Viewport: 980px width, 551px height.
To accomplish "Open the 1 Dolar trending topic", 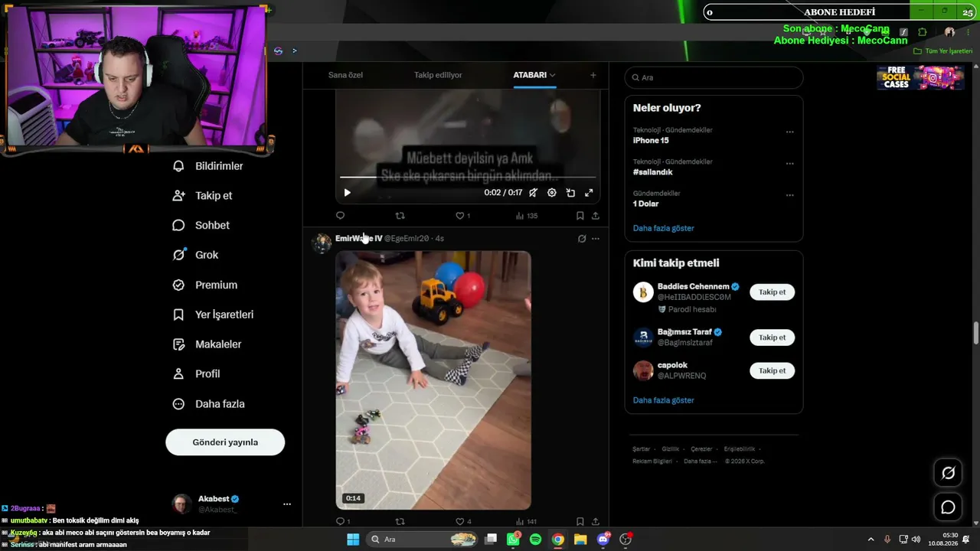I will pyautogui.click(x=646, y=204).
